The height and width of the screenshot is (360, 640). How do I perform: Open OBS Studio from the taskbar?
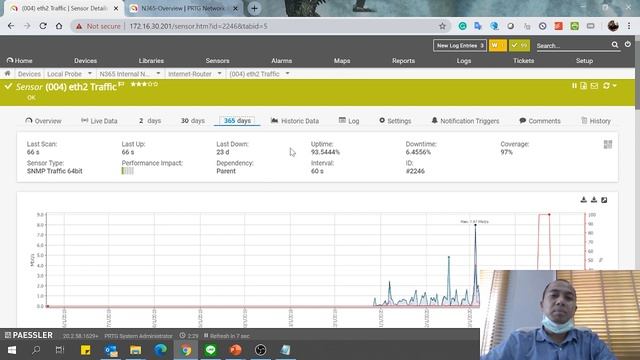[260, 350]
